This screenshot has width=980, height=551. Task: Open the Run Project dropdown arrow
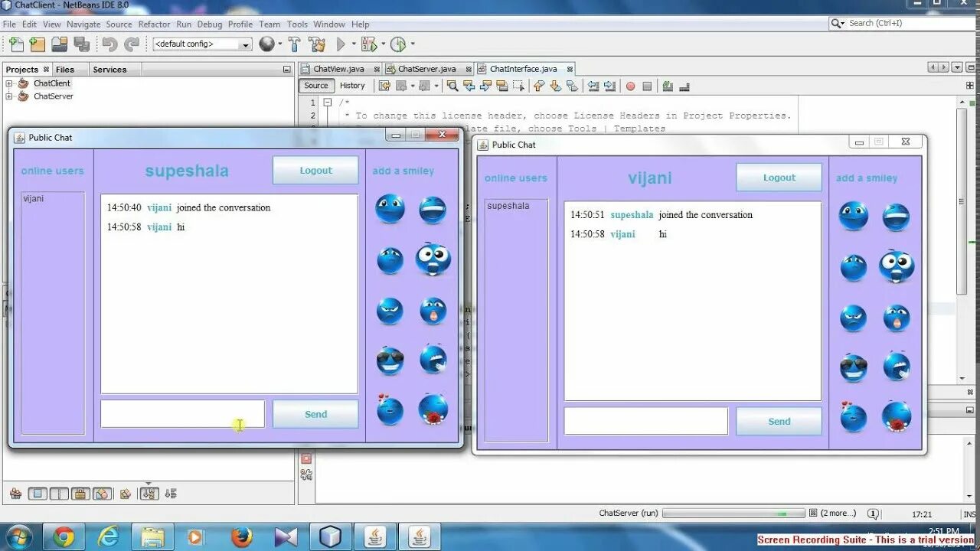pyautogui.click(x=353, y=44)
